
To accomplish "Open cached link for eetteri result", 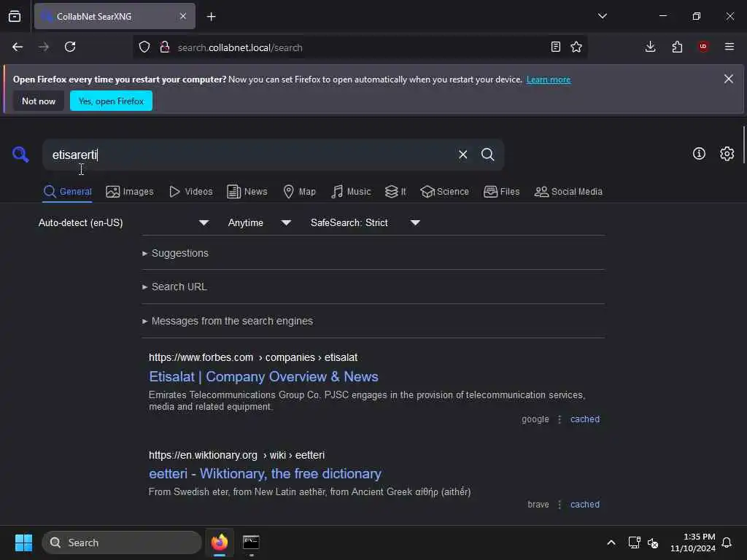I will pyautogui.click(x=584, y=505).
